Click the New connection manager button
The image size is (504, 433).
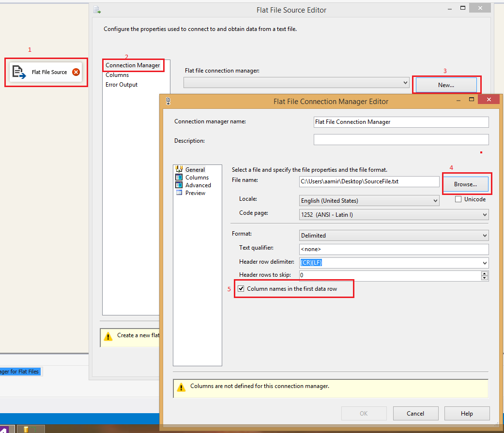[x=446, y=84]
